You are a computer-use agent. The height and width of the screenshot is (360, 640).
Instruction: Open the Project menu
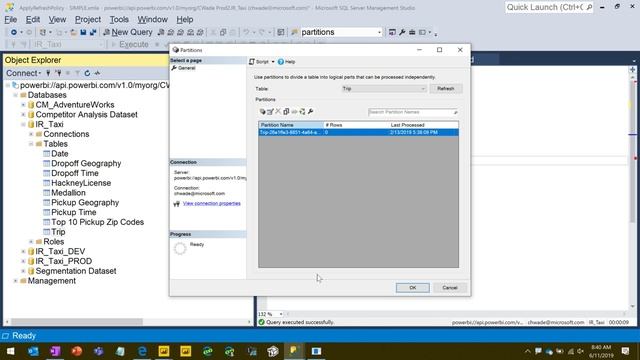(88, 20)
